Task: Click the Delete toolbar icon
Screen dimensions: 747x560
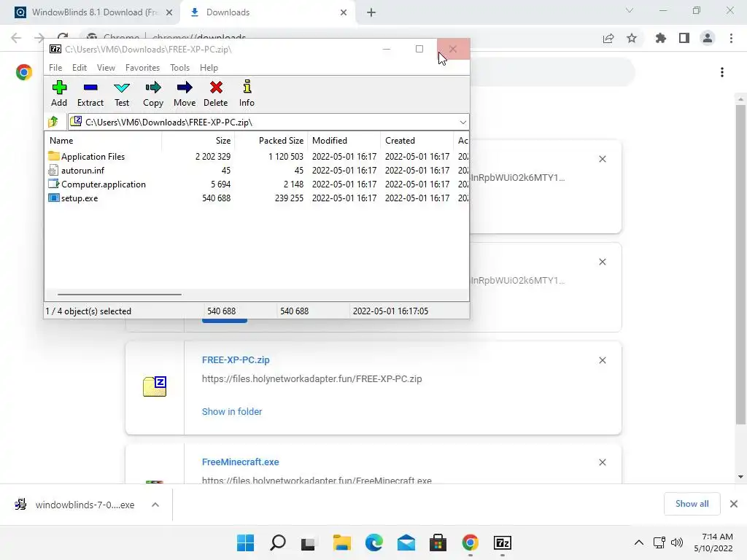Action: (x=215, y=93)
